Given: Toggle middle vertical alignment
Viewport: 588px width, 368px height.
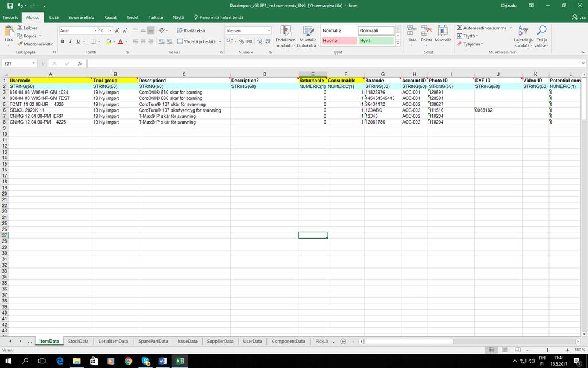Looking at the screenshot, I should pyautogui.click(x=143, y=30).
